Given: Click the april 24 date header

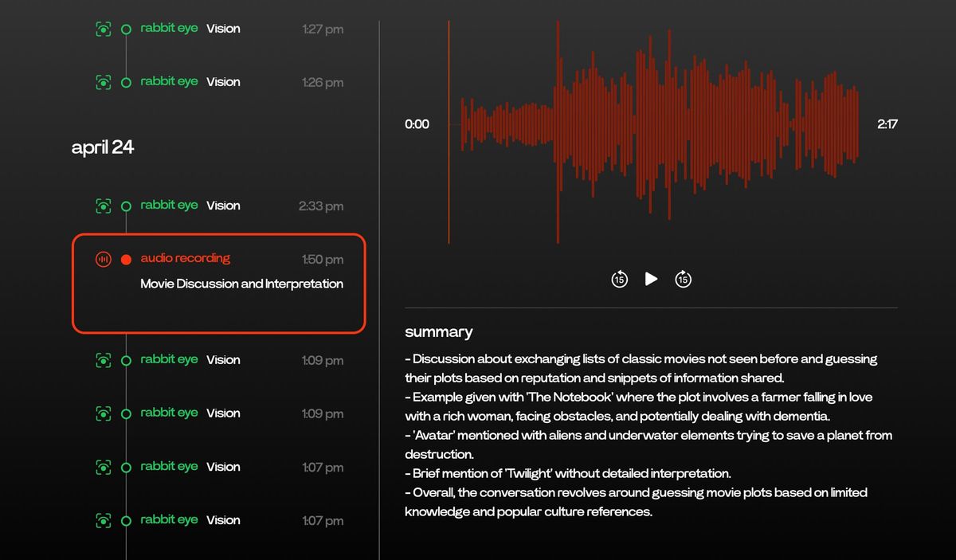Looking at the screenshot, I should click(103, 147).
